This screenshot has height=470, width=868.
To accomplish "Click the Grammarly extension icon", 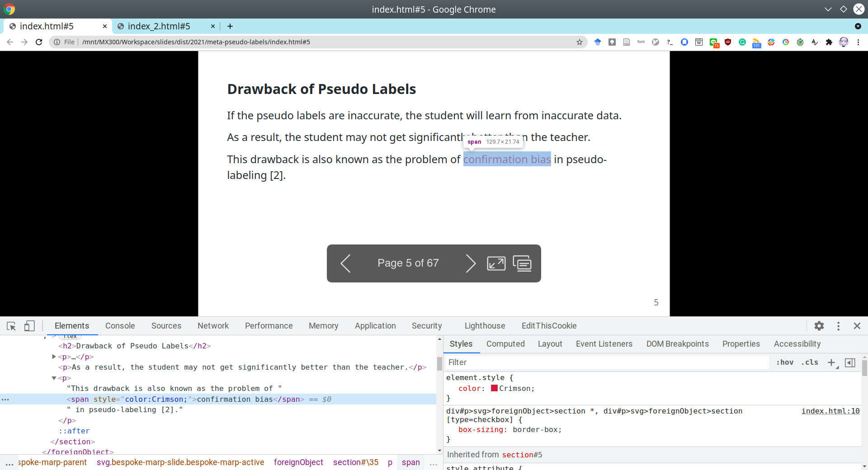I will pos(742,42).
